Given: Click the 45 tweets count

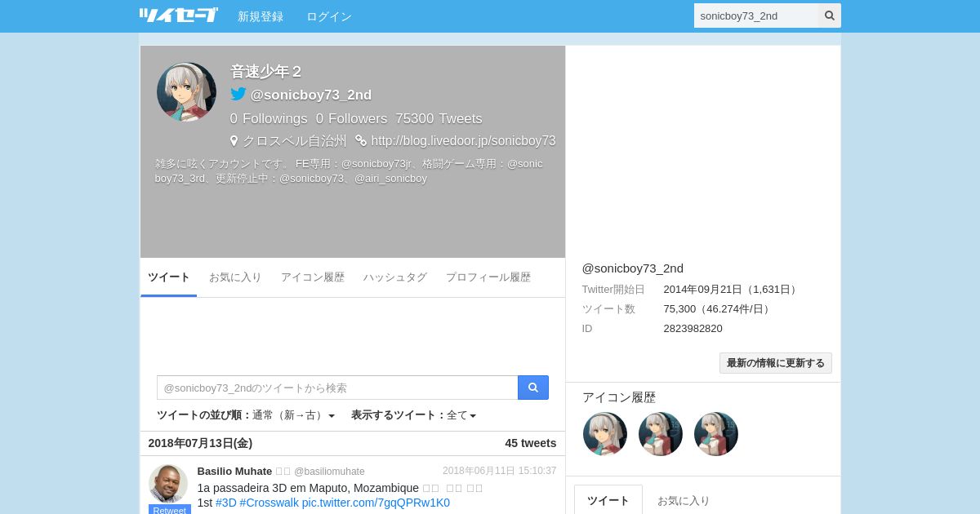Looking at the screenshot, I should click(531, 443).
